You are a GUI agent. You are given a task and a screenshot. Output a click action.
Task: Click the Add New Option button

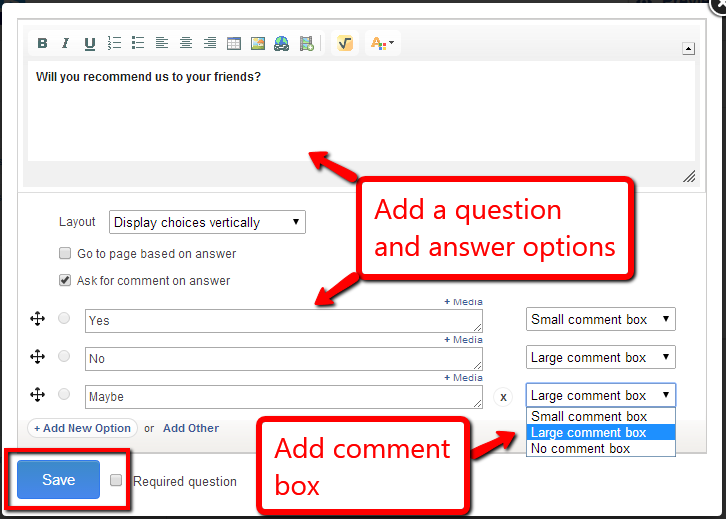[82, 428]
